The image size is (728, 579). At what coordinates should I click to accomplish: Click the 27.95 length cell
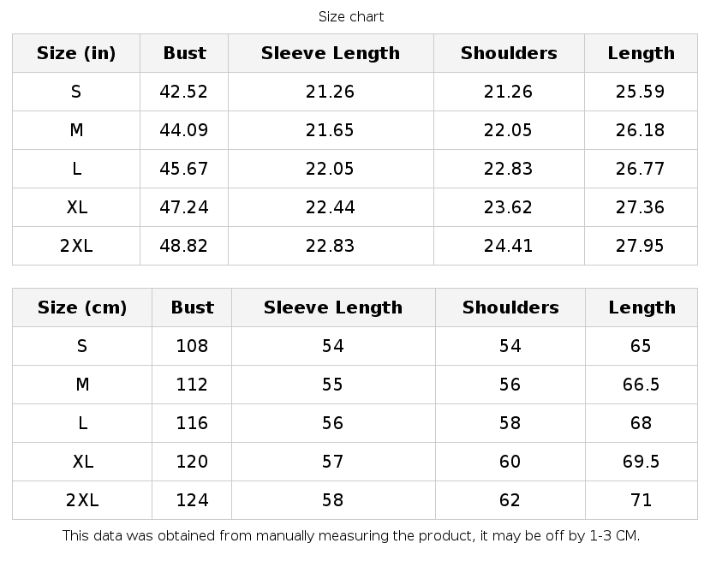tap(641, 246)
